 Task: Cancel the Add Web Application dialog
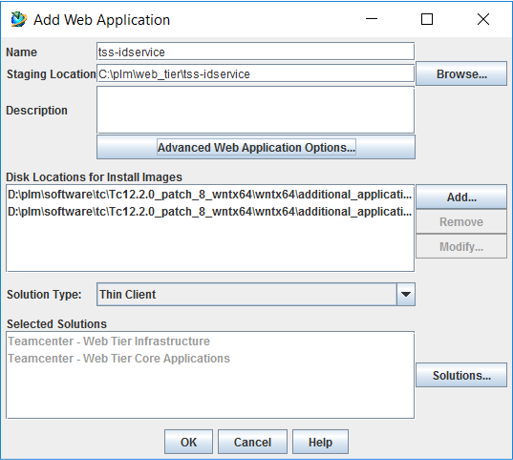(253, 442)
